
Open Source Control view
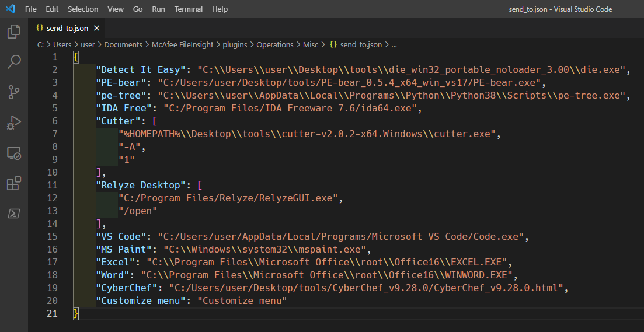[x=14, y=92]
